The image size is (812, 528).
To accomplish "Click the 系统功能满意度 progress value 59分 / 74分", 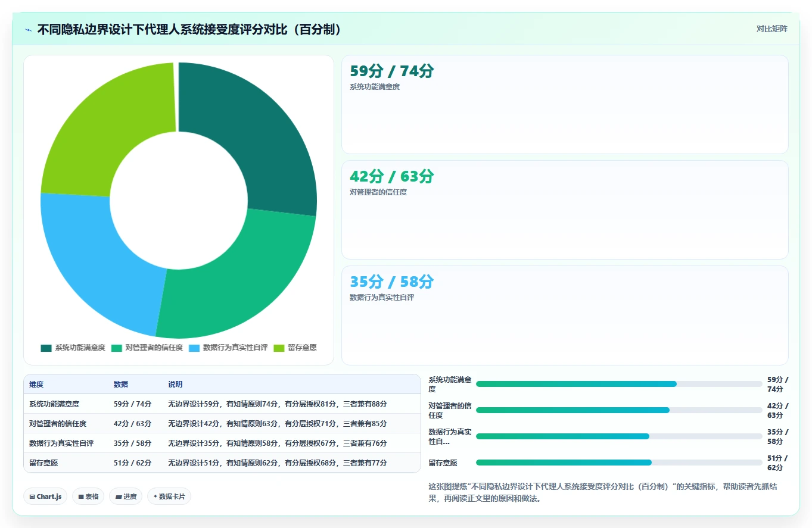I will point(777,384).
